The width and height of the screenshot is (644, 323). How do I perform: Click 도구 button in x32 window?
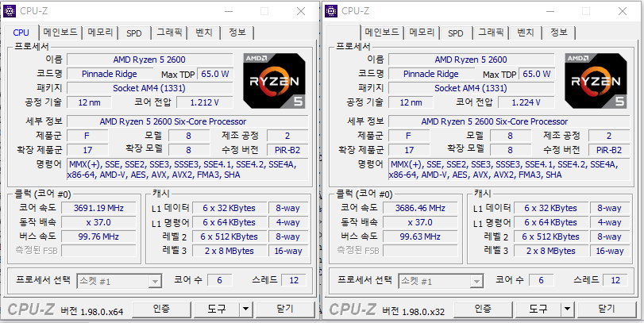538,309
